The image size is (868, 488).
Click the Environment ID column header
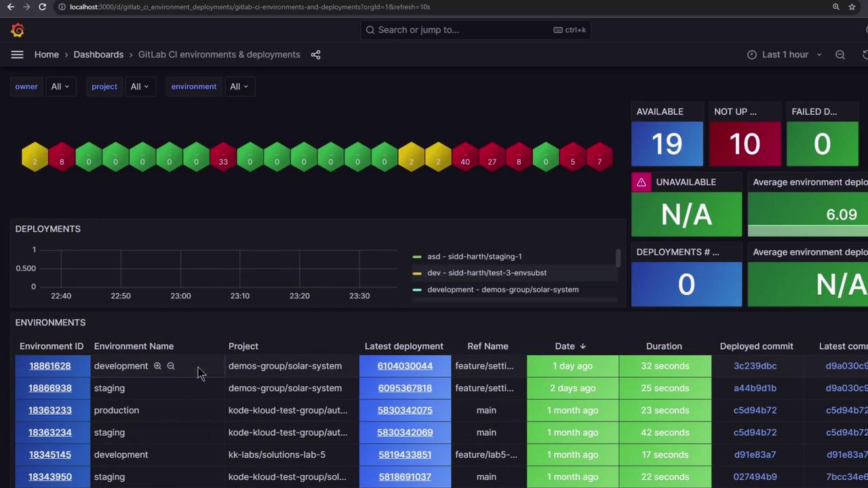52,346
